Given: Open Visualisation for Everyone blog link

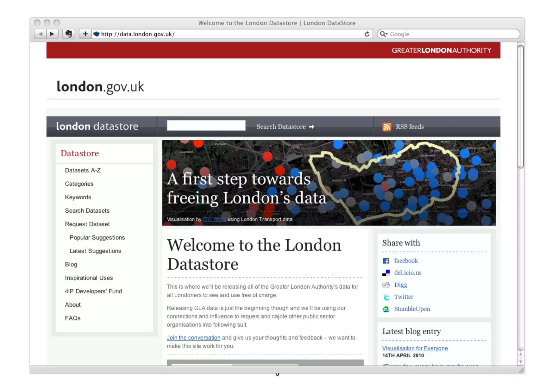Looking at the screenshot, I should [x=415, y=348].
